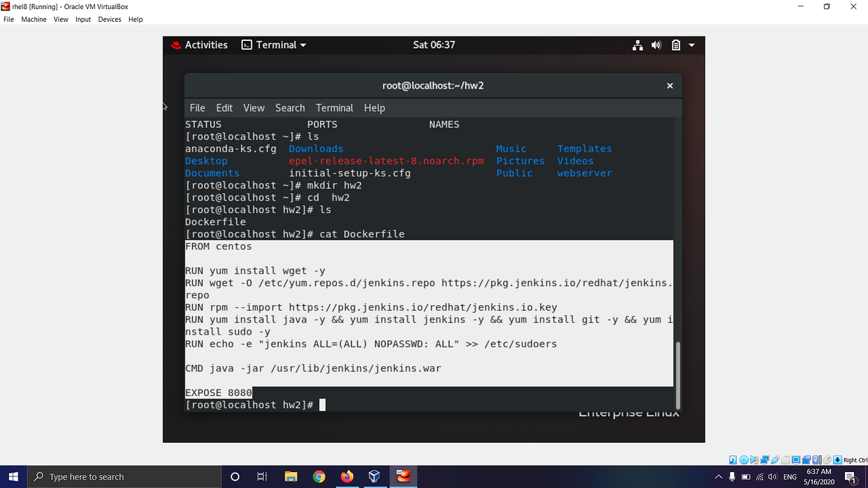
Task: Open Windows notification center
Action: click(x=851, y=477)
